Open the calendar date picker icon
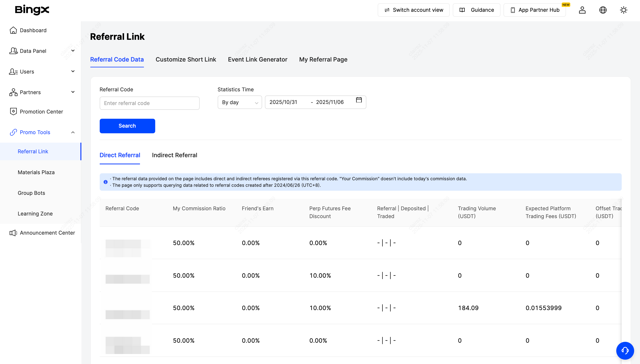Image resolution: width=640 pixels, height=364 pixels. pos(359,100)
